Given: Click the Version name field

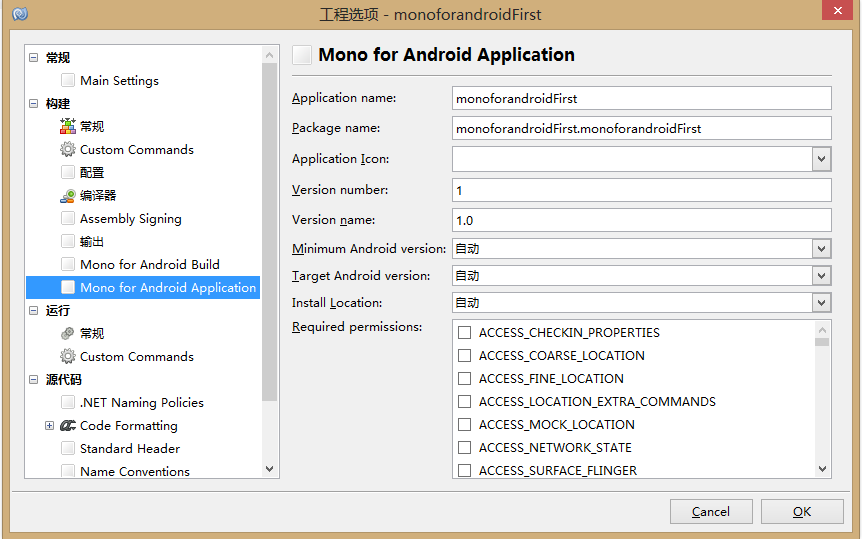Looking at the screenshot, I should 642,220.
